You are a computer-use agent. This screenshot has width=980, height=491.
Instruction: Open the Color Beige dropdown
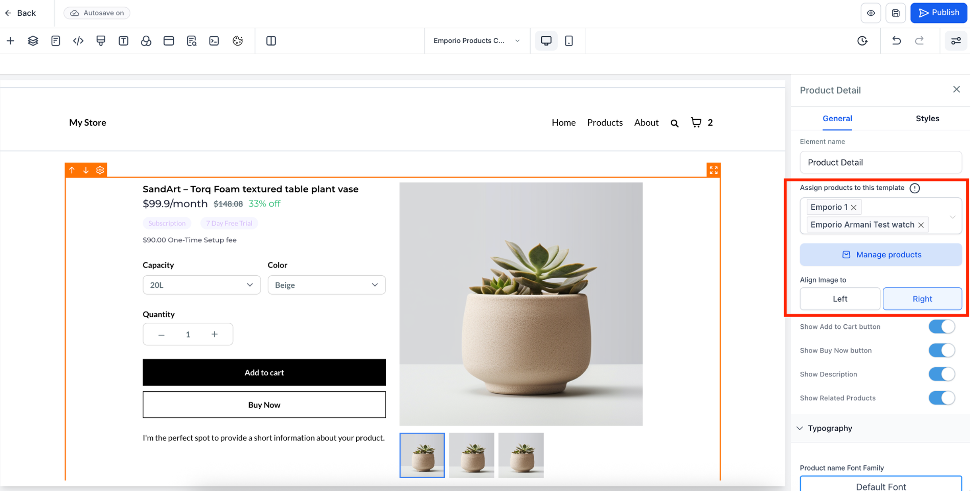pos(327,285)
